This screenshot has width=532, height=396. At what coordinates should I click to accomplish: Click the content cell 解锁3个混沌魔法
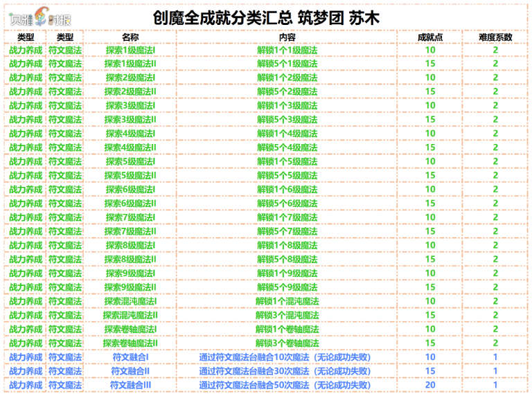click(x=287, y=315)
